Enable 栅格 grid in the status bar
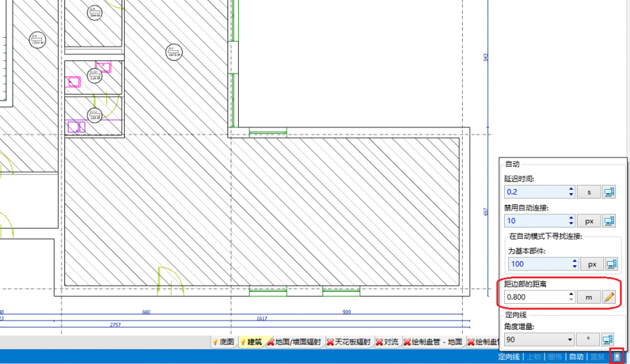Viewport: 630px width, 364px height. (554, 357)
